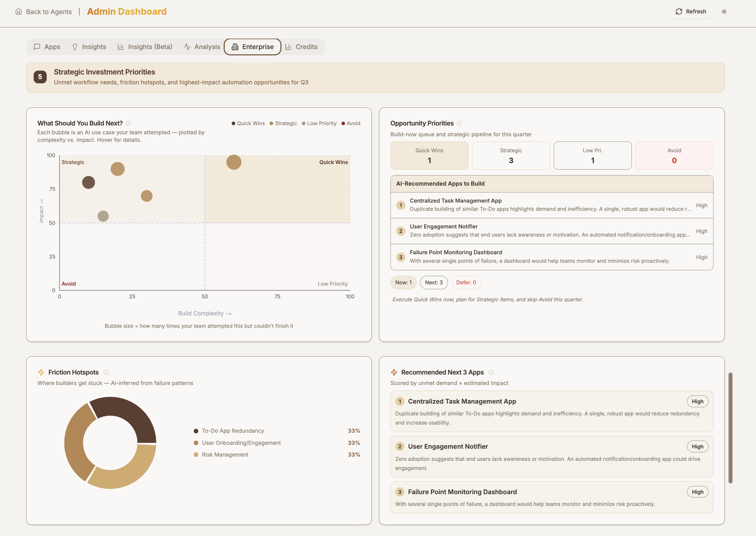Open the Credits tab

(302, 47)
